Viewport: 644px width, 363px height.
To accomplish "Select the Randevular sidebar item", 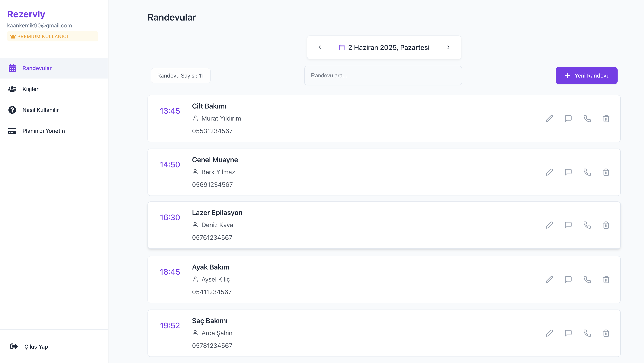I will coord(37,68).
